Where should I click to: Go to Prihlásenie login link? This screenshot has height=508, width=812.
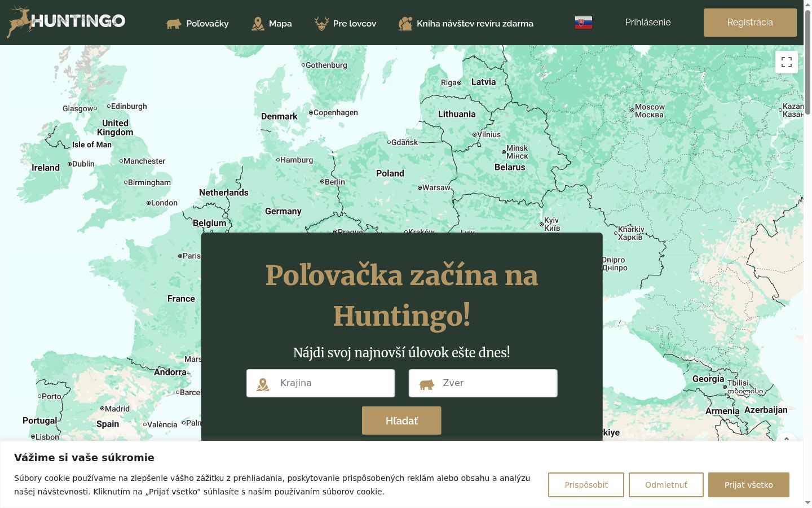click(x=648, y=23)
